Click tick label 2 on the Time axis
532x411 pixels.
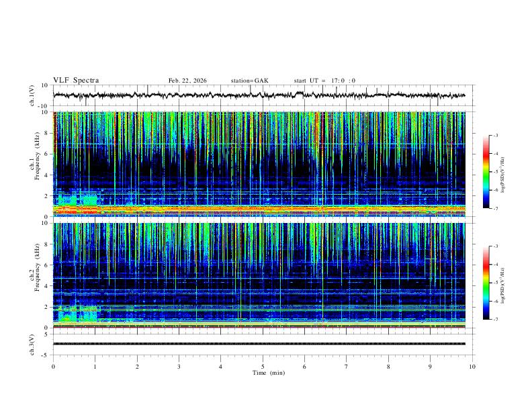pos(137,367)
